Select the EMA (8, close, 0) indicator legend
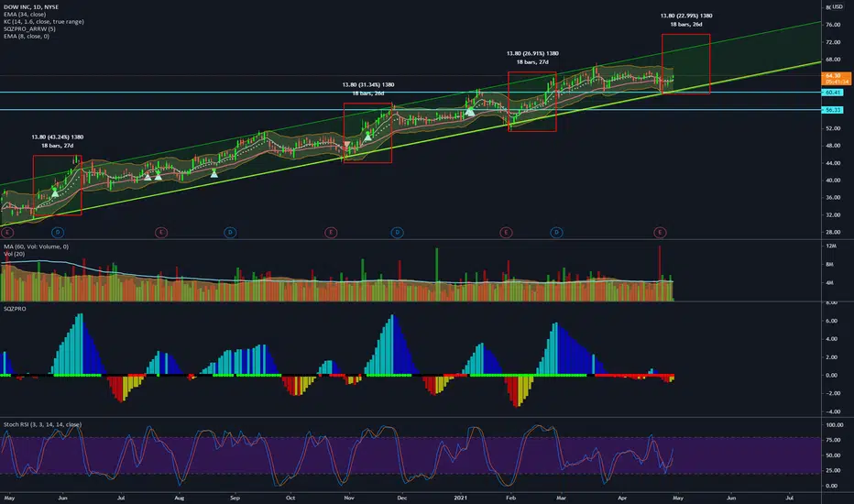 (27, 36)
